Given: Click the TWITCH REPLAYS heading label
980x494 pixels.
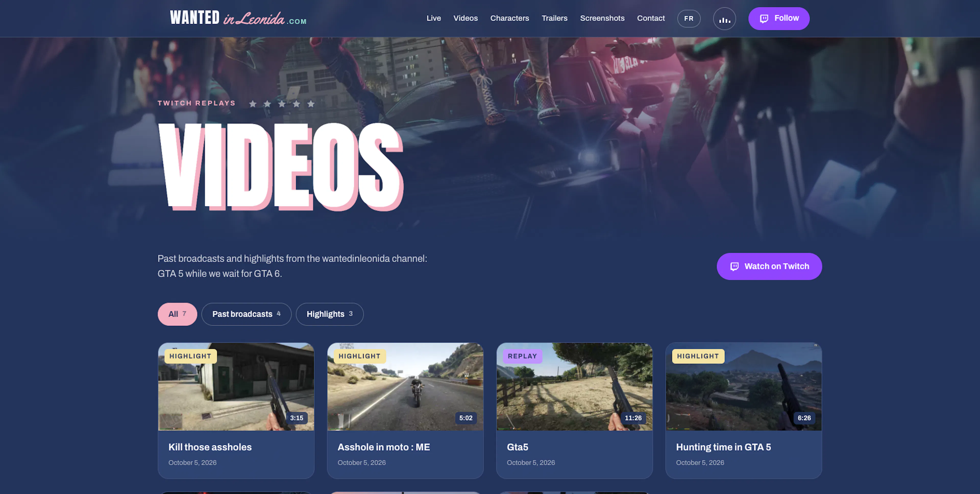Looking at the screenshot, I should [197, 103].
